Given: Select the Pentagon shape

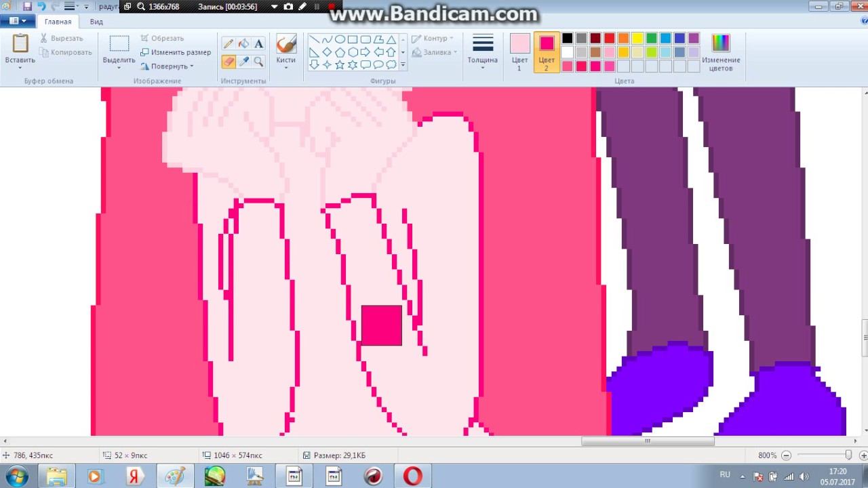Looking at the screenshot, I should point(340,52).
